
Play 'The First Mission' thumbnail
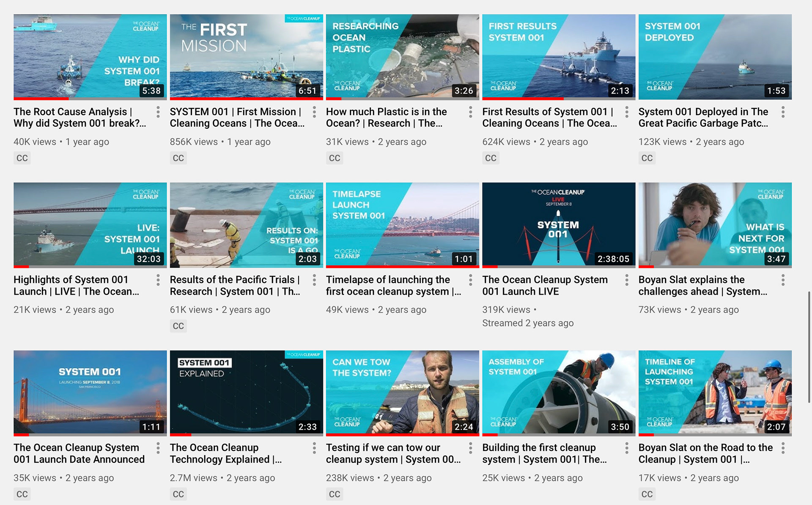tap(247, 57)
